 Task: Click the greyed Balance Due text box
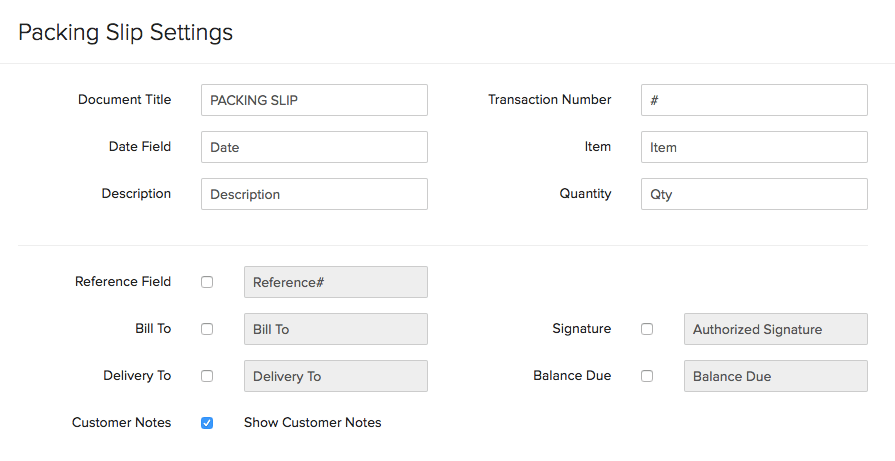click(x=776, y=376)
